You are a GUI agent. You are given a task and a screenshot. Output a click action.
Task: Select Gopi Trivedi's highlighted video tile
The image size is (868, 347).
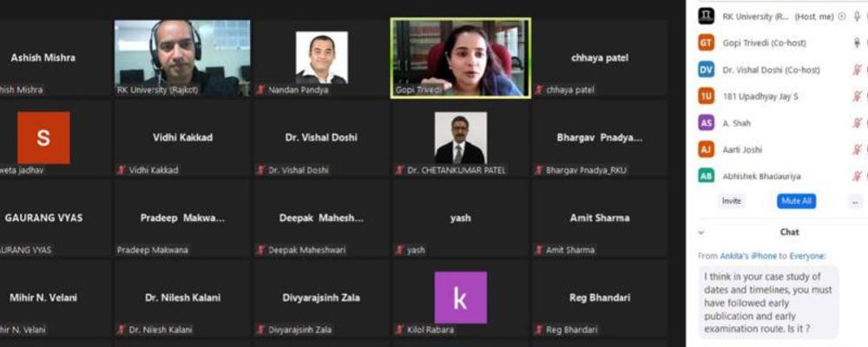click(x=461, y=58)
